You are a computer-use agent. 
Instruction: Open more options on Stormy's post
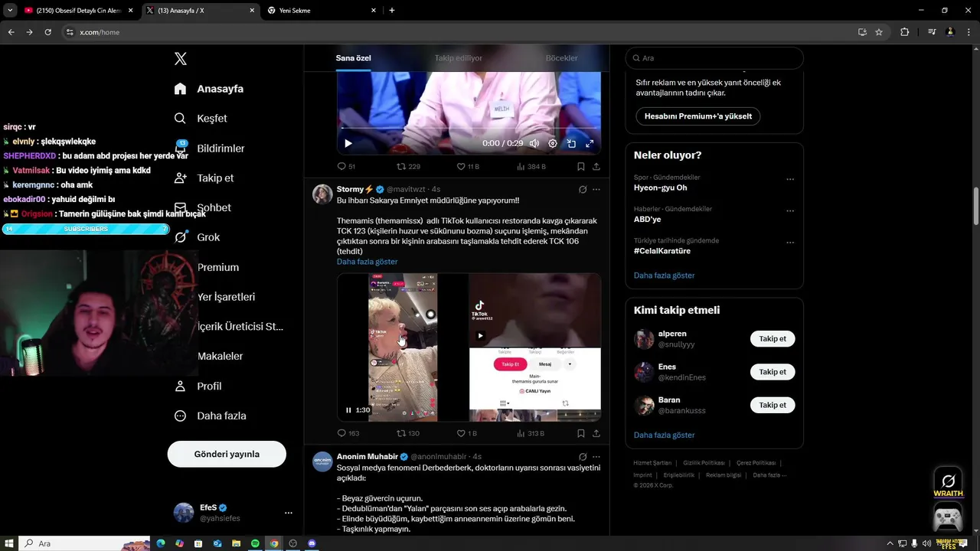coord(596,189)
